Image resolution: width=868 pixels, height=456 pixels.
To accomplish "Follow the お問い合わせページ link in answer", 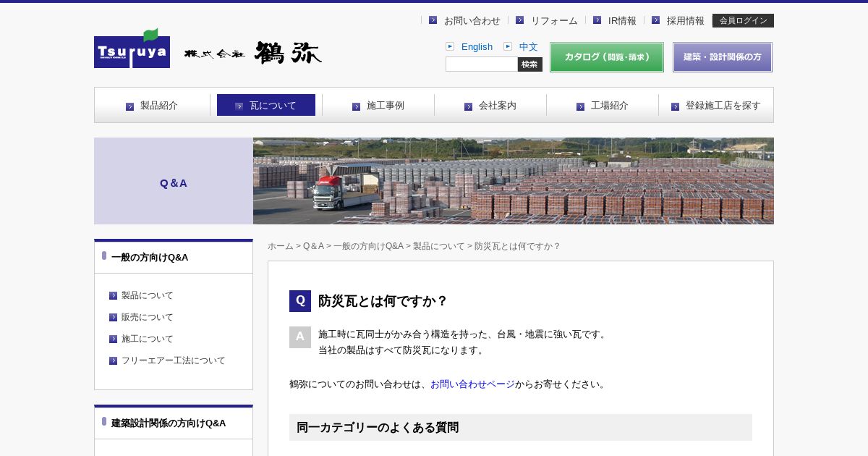I will [472, 384].
